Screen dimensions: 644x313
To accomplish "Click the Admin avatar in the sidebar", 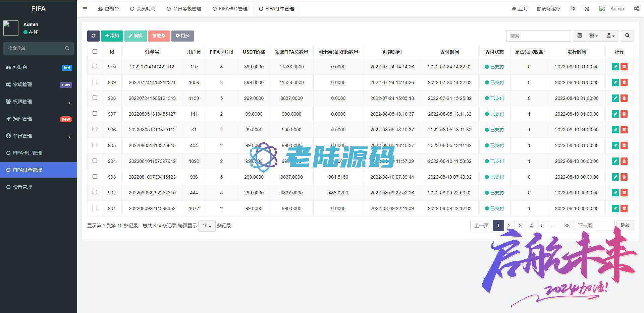I will (x=11, y=28).
